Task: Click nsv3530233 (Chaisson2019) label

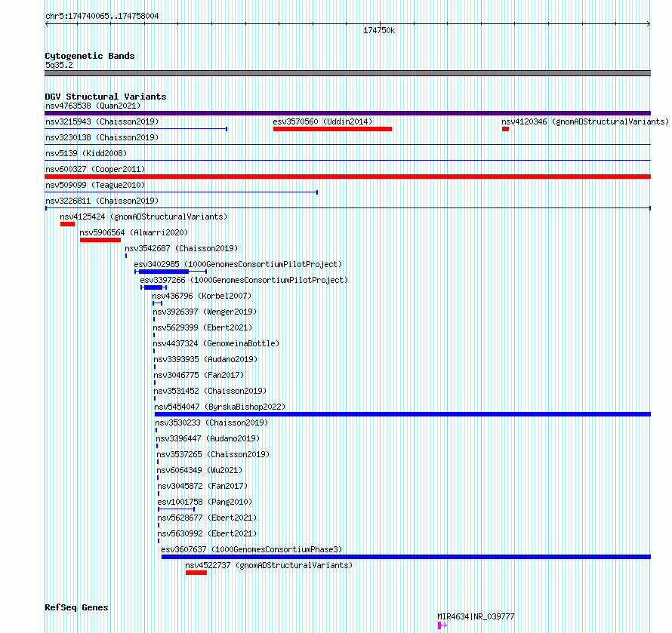Action: (211, 423)
